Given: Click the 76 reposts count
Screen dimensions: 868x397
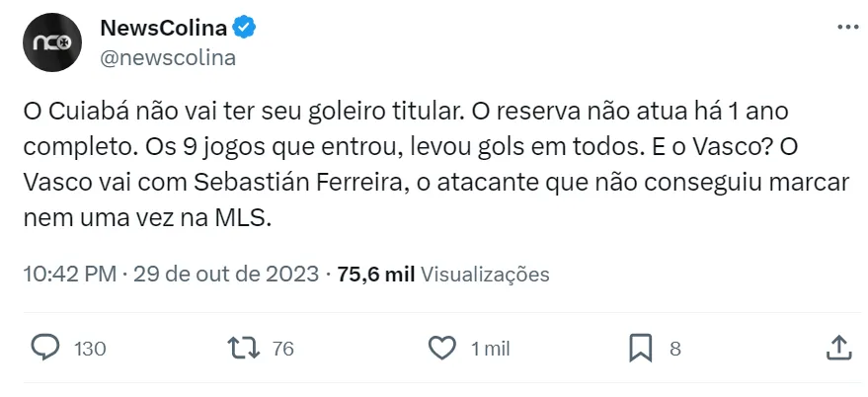Looking at the screenshot, I should pyautogui.click(x=282, y=349).
